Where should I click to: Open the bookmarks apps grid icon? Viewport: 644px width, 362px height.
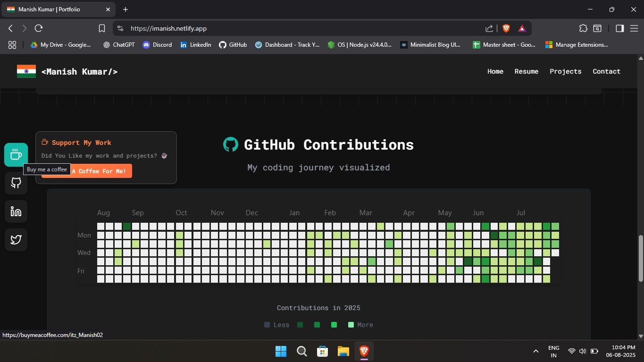pyautogui.click(x=12, y=45)
